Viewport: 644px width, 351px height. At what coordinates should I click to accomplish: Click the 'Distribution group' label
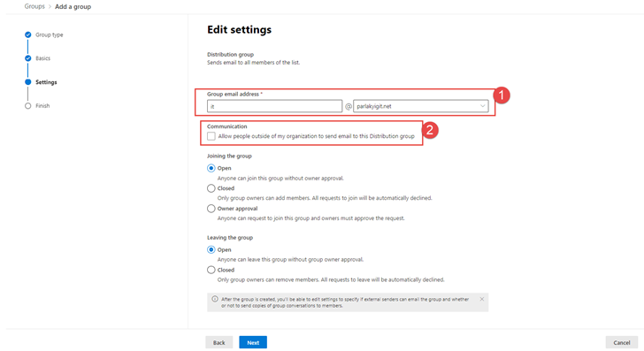coord(230,55)
